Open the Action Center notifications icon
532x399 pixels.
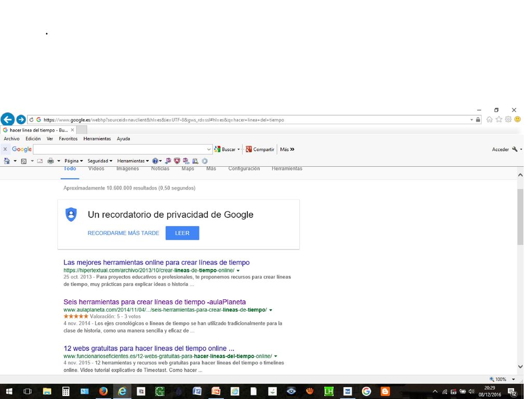[513, 392]
